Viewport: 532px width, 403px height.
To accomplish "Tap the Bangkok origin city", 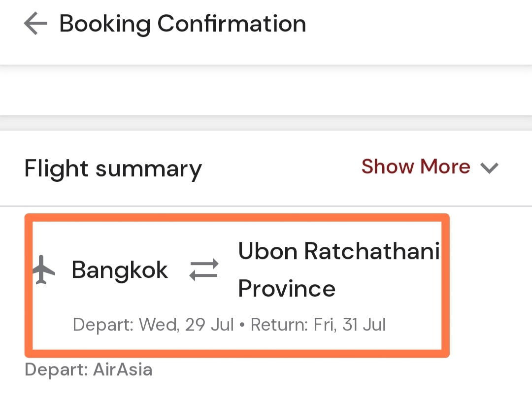I will [120, 270].
